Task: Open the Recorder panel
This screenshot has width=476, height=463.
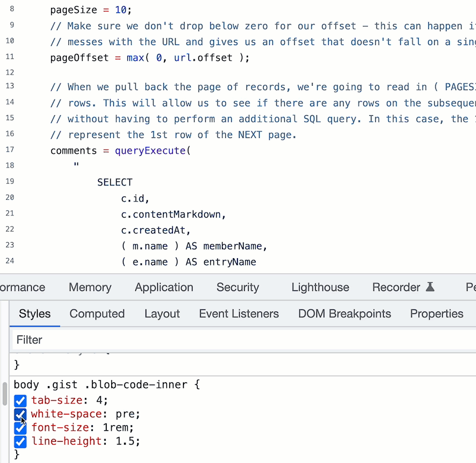Action: click(x=396, y=287)
